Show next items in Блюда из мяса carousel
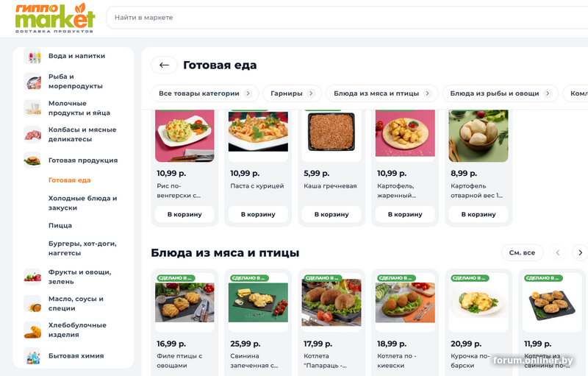This screenshot has width=588, height=376. tap(580, 252)
